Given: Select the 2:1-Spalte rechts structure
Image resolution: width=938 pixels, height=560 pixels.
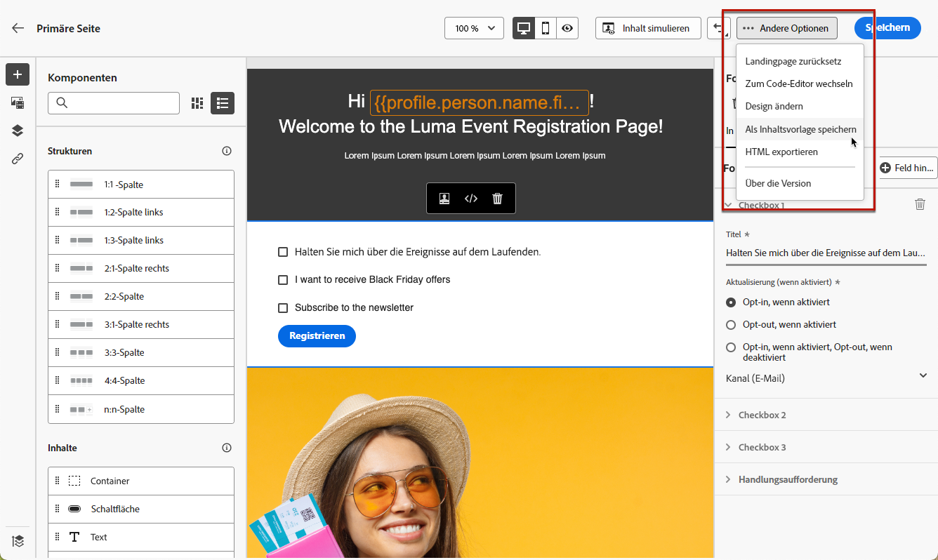Looking at the screenshot, I should pyautogui.click(x=141, y=268).
